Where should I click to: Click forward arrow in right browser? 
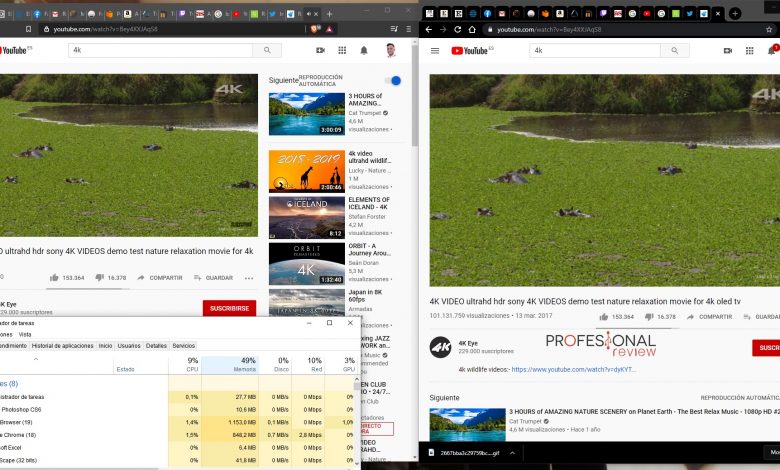point(443,29)
